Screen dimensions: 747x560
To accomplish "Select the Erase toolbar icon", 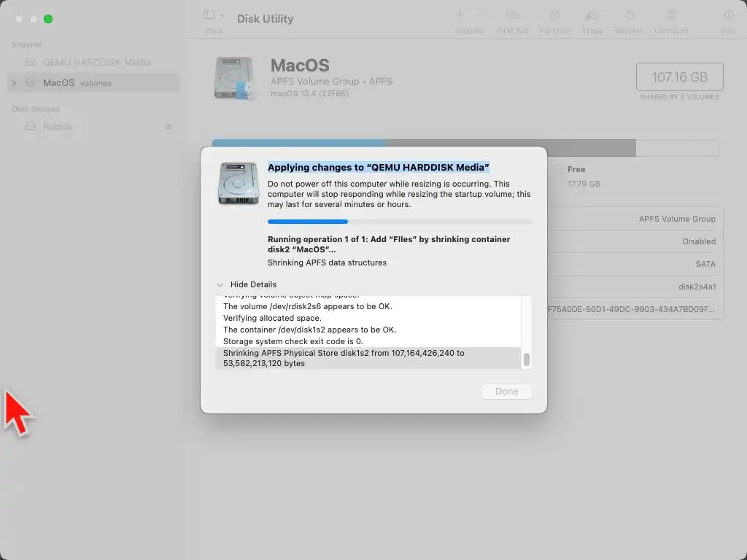I will [x=592, y=15].
